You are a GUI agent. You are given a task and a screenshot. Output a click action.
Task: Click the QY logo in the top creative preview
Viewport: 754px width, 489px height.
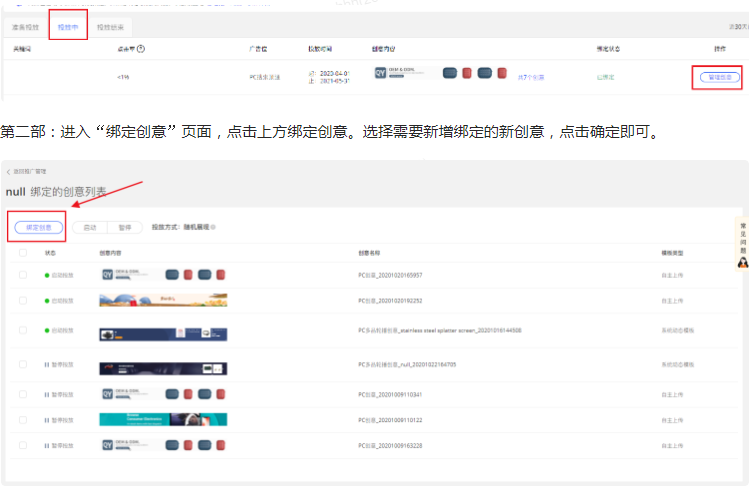click(380, 73)
